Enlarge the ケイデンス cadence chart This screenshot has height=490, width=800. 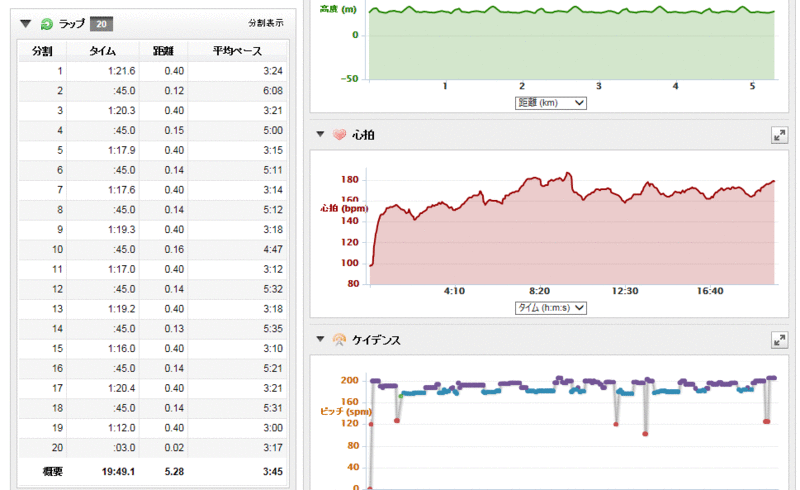[x=779, y=340]
